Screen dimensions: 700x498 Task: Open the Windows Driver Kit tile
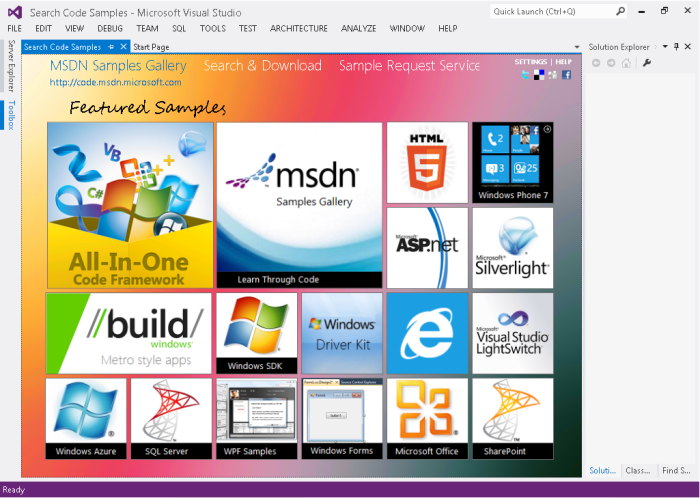tap(342, 333)
